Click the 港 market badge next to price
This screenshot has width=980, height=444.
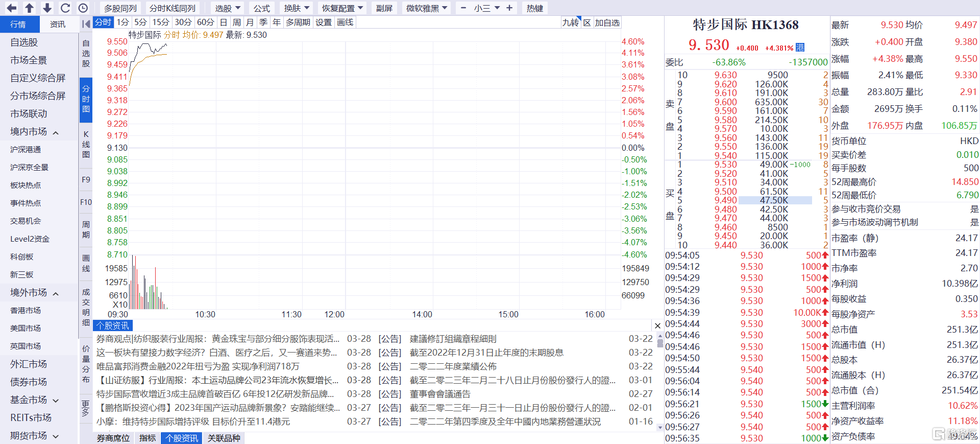coord(800,48)
